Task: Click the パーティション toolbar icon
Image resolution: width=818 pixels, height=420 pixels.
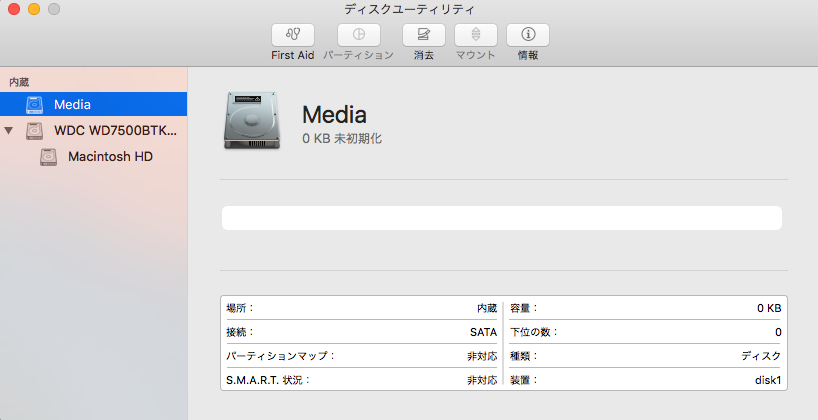Action: point(358,34)
